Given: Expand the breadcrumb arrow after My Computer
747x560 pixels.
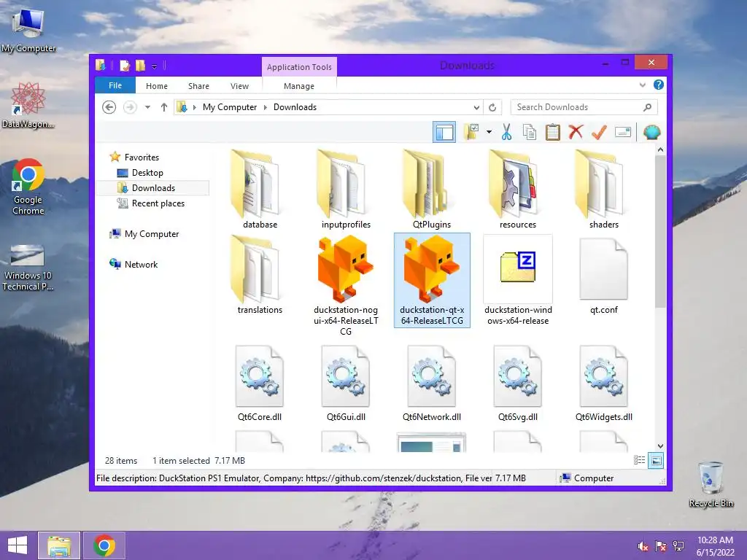Looking at the screenshot, I should click(266, 108).
